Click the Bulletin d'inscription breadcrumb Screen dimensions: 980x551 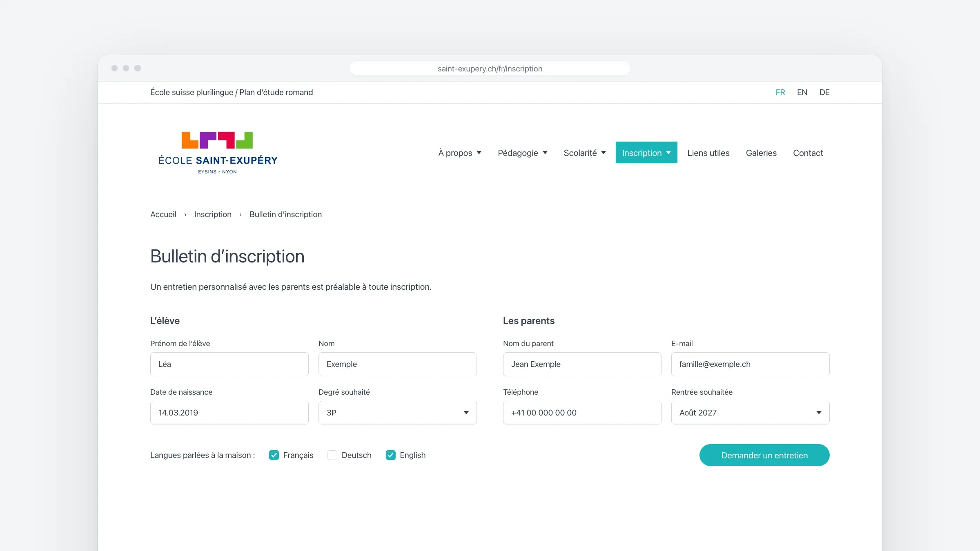(x=285, y=214)
